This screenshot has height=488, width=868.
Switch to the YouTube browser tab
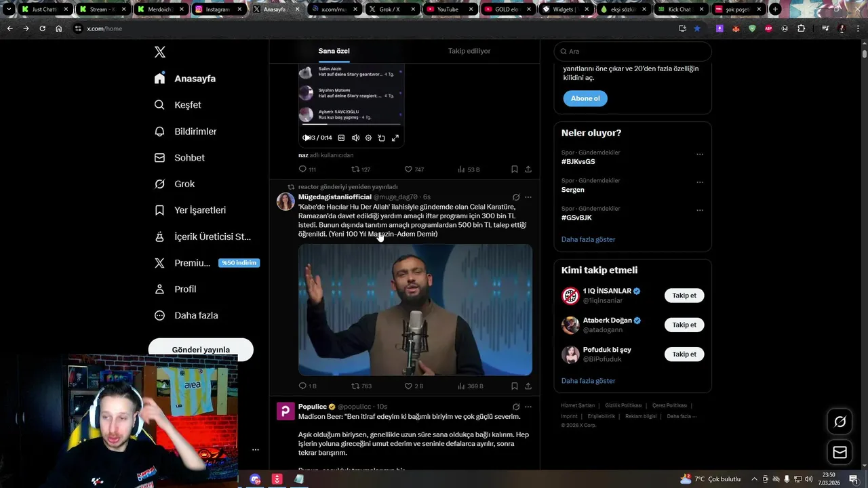click(451, 9)
